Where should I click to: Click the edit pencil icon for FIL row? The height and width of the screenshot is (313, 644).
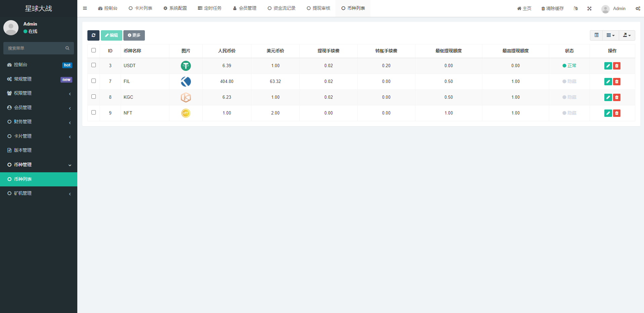(x=608, y=81)
